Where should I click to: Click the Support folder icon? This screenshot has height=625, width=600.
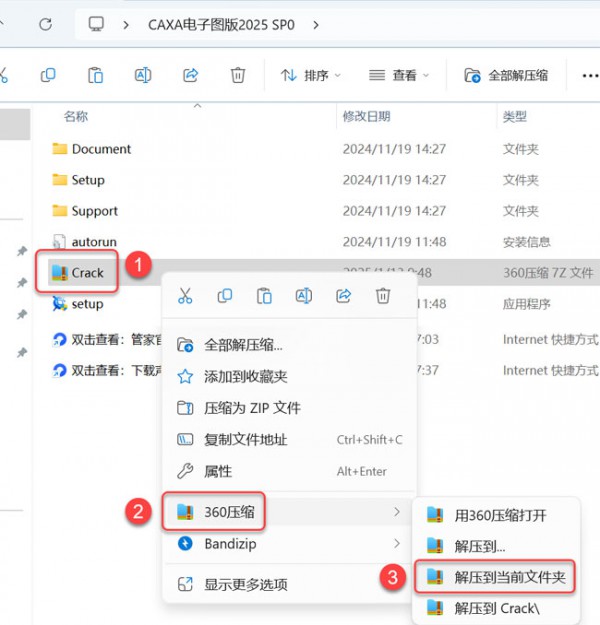click(x=60, y=210)
